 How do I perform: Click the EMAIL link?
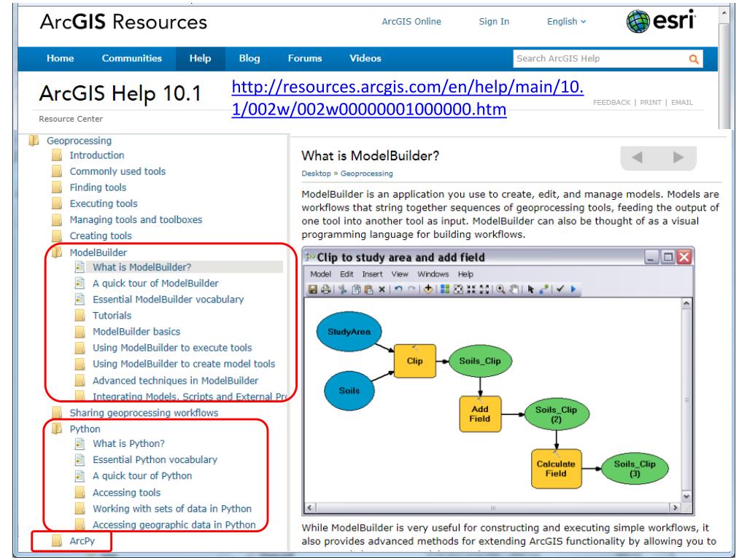click(x=682, y=102)
